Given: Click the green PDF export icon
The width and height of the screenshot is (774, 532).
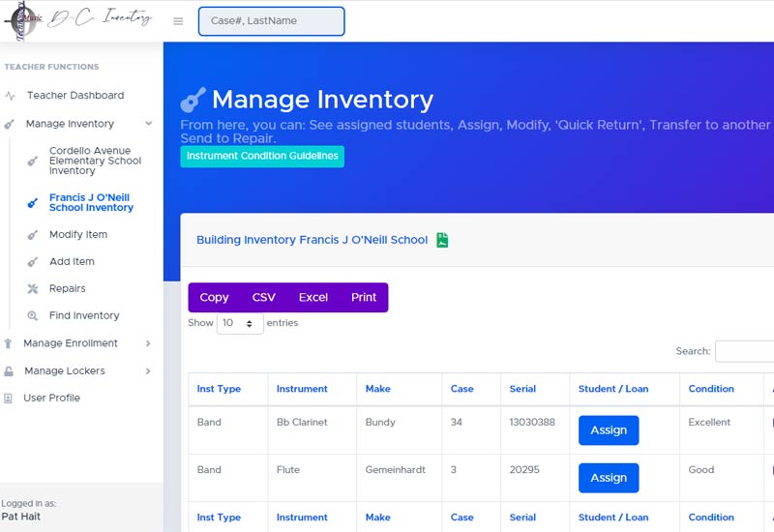Looking at the screenshot, I should [442, 240].
